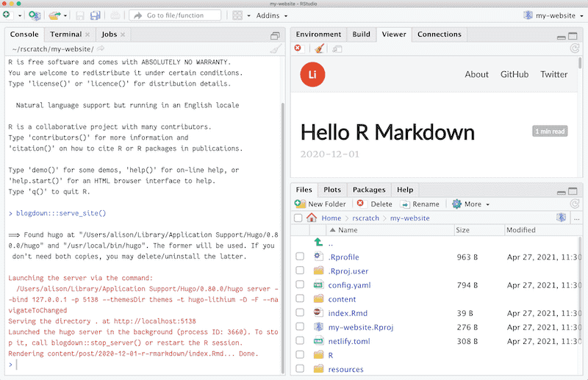The height and width of the screenshot is (380, 588).
Task: Focus the Go to file/function field
Action: (x=175, y=15)
